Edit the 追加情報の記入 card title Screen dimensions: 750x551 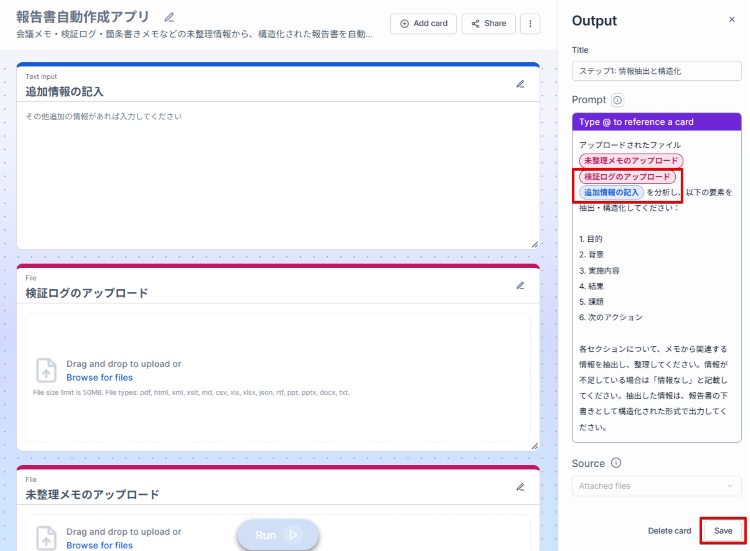pyautogui.click(x=520, y=84)
